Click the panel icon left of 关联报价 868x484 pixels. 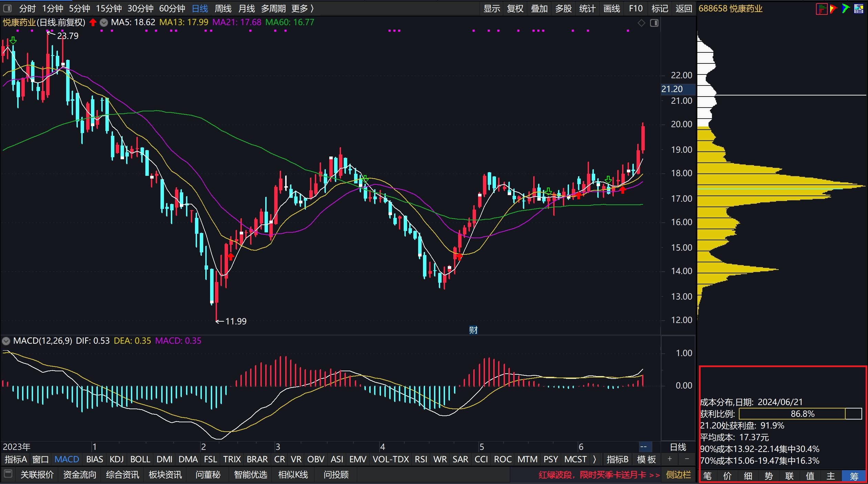(8, 474)
